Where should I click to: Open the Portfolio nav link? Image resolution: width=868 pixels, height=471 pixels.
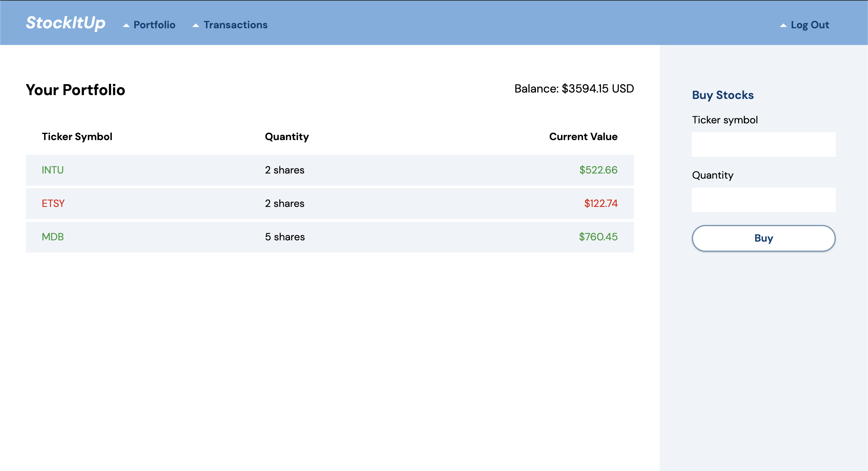[154, 25]
